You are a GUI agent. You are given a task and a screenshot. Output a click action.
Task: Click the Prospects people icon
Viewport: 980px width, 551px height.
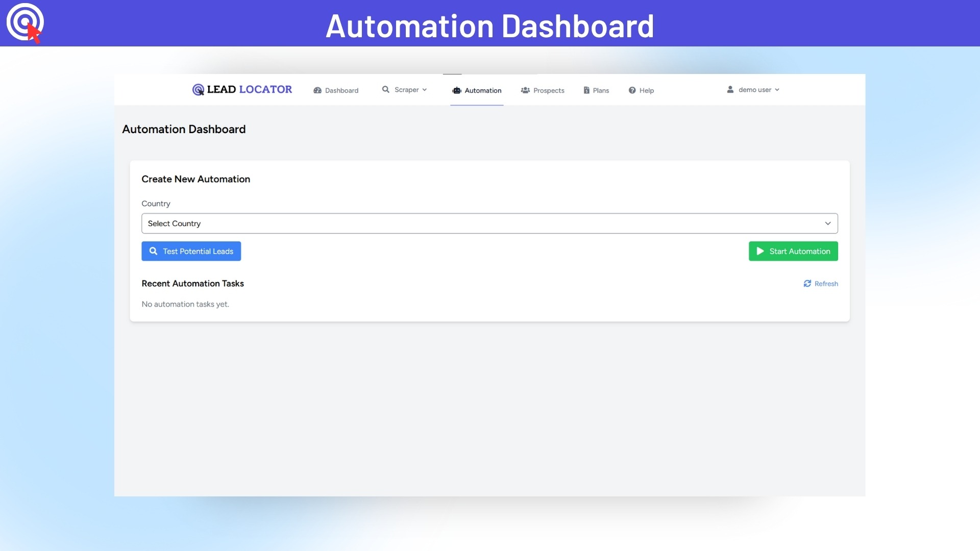(x=525, y=90)
